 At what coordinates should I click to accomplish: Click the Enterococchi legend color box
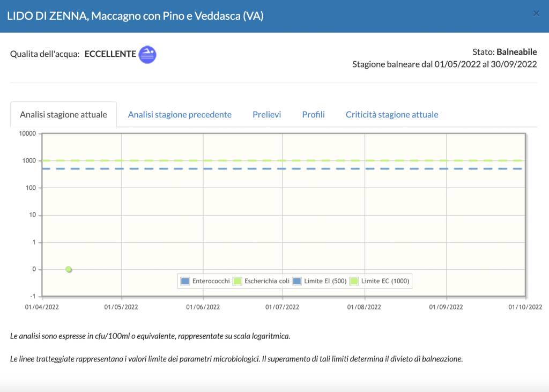point(186,281)
